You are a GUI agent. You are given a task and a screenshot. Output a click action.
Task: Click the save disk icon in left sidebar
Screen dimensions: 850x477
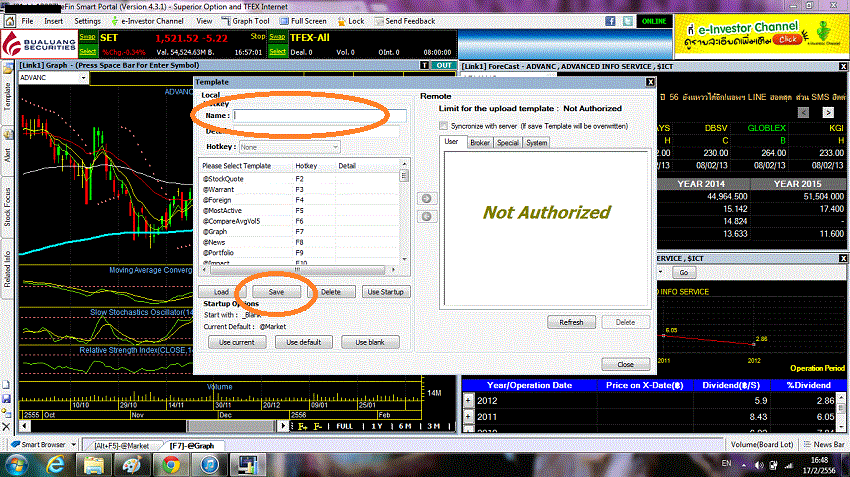[x=7, y=399]
